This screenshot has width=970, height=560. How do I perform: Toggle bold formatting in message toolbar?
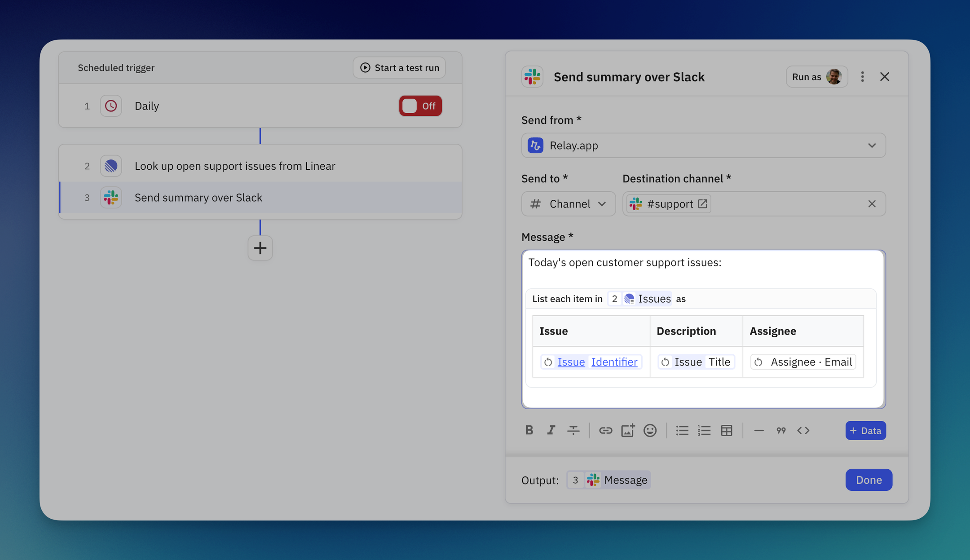[x=529, y=430]
